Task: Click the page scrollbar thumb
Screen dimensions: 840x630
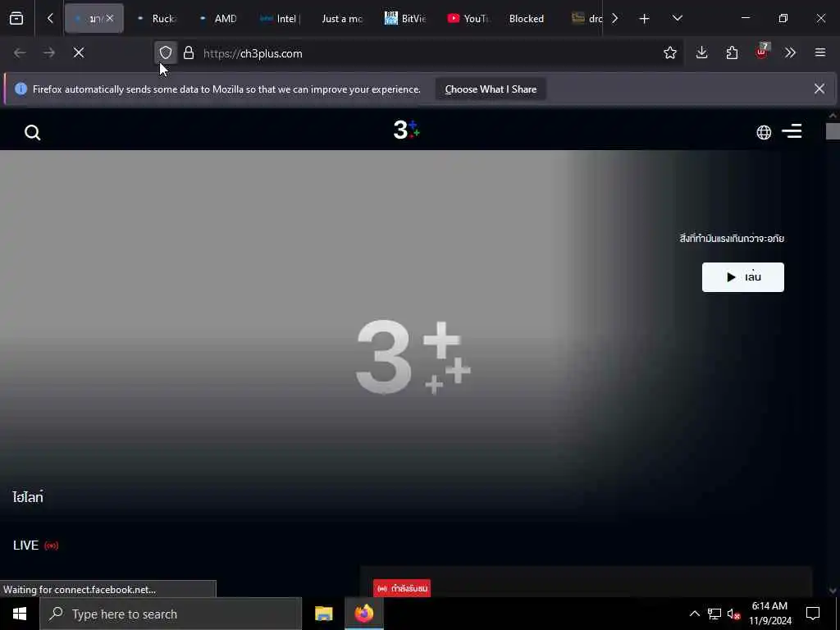Action: coord(833,131)
